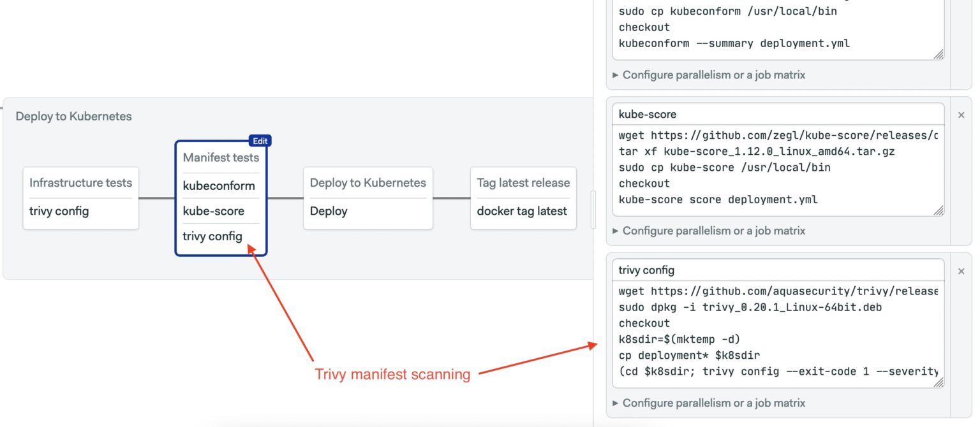
Task: Click the Deploy job entry in the diagram
Action: coord(329,211)
